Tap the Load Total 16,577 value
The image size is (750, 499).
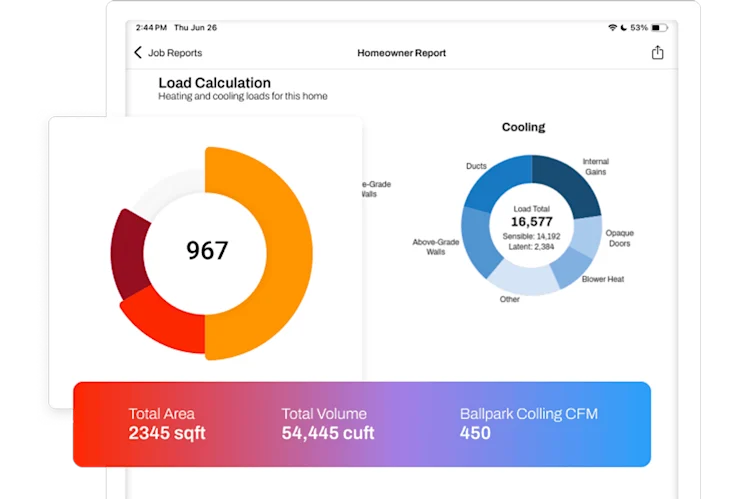click(x=531, y=222)
